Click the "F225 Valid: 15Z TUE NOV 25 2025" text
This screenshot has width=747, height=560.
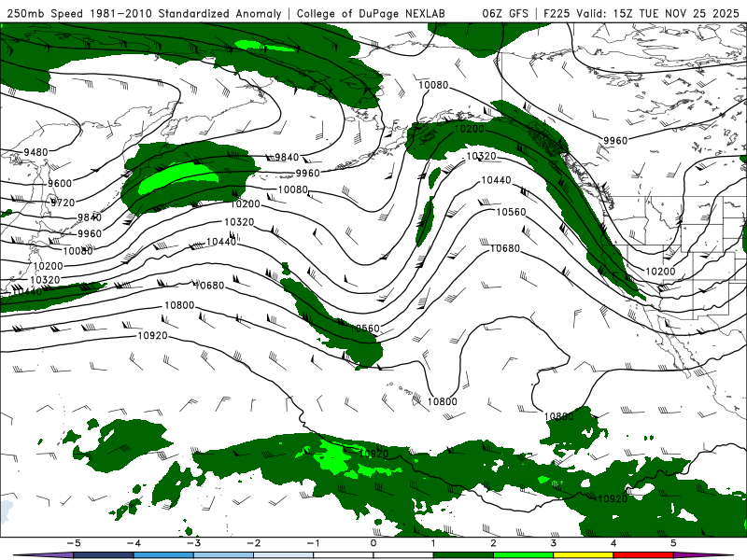641,13
